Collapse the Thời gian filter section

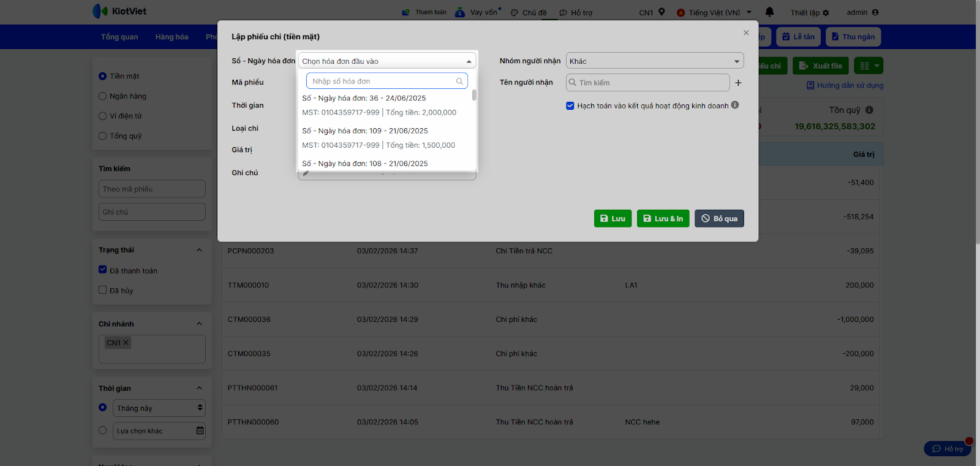click(x=199, y=388)
